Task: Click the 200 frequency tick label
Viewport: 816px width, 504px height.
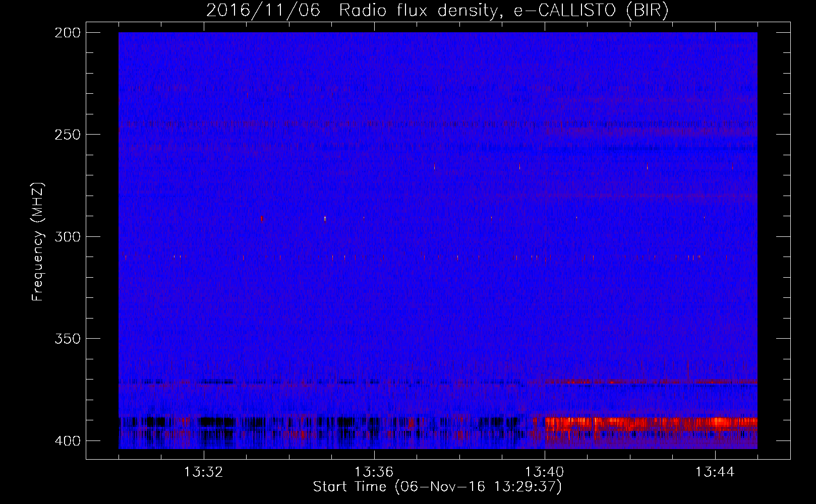Action: tap(67, 33)
